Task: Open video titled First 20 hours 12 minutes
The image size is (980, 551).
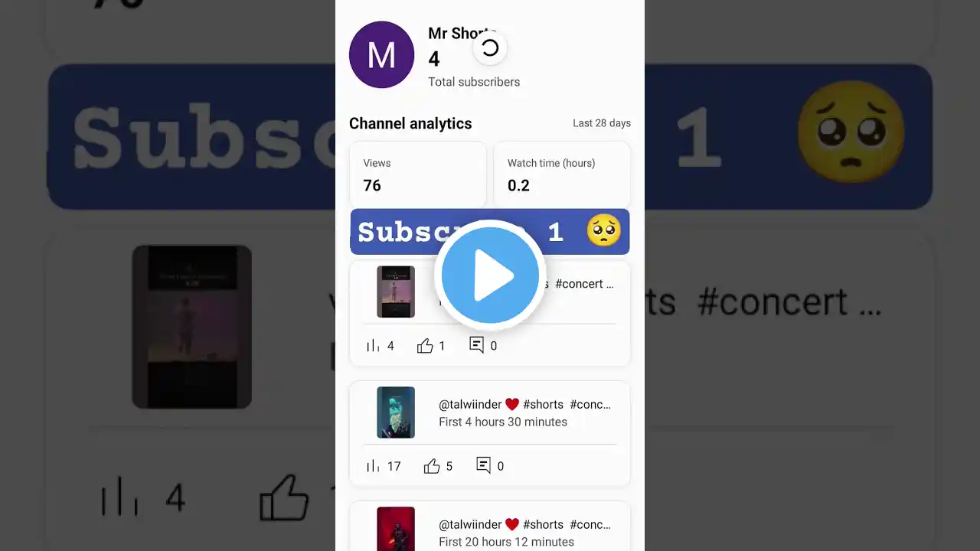Action: pyautogui.click(x=506, y=542)
